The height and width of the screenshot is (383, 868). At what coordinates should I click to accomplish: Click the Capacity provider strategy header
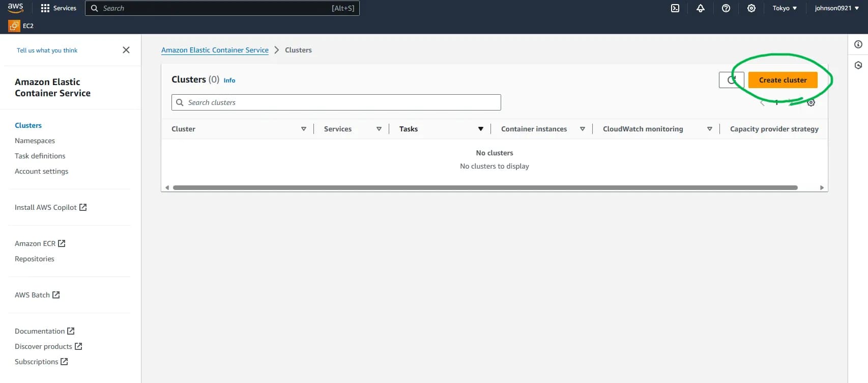click(774, 129)
